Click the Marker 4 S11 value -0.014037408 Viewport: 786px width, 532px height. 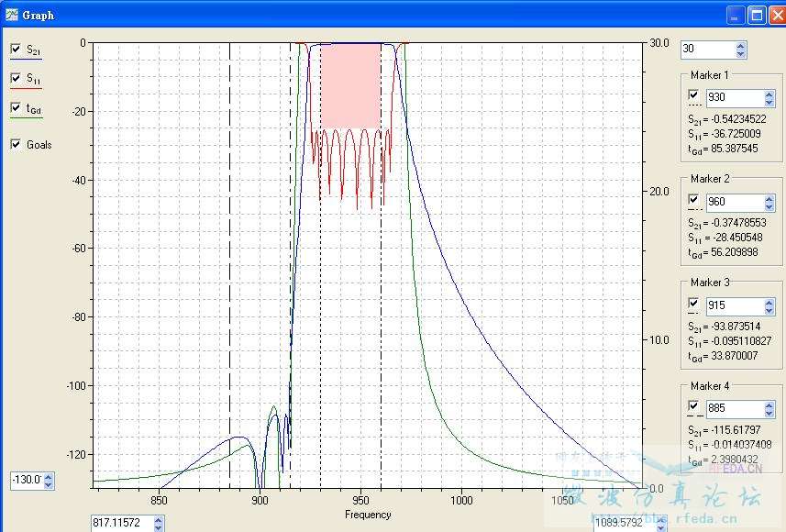741,444
